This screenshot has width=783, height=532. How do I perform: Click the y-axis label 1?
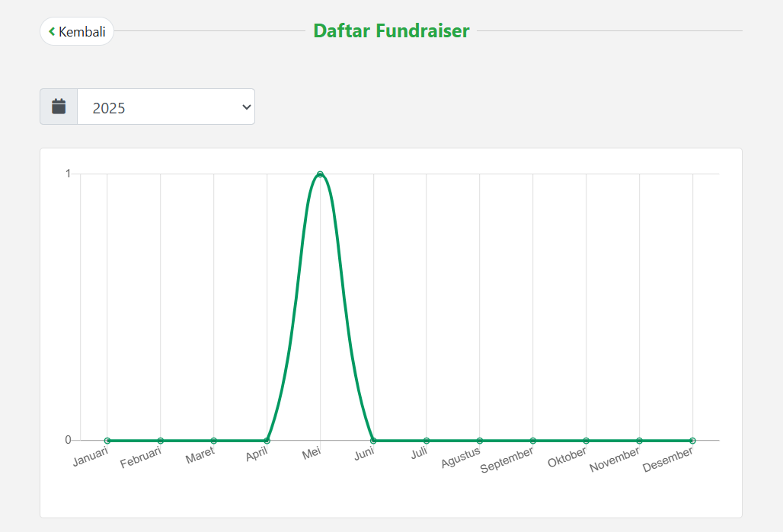tap(68, 174)
